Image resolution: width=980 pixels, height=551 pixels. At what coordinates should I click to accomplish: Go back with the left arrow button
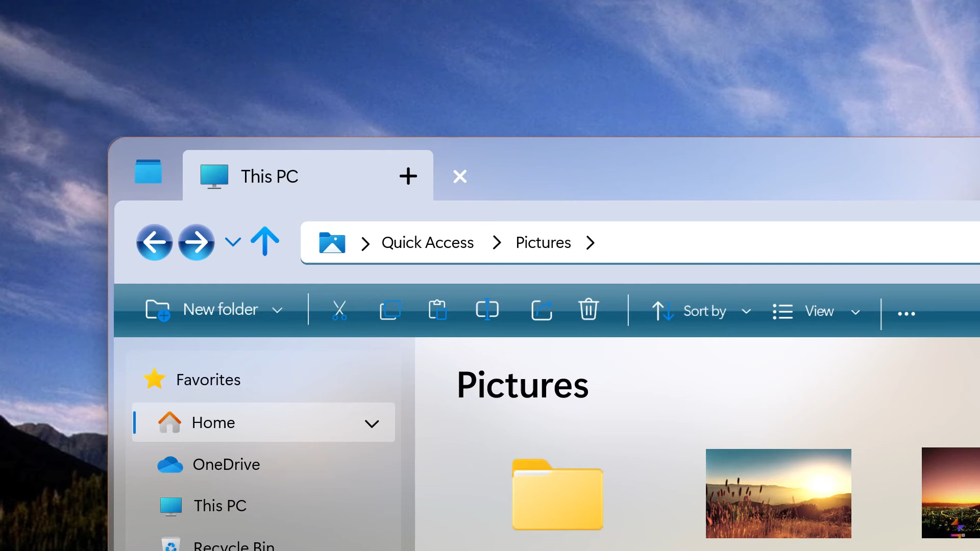pyautogui.click(x=154, y=242)
